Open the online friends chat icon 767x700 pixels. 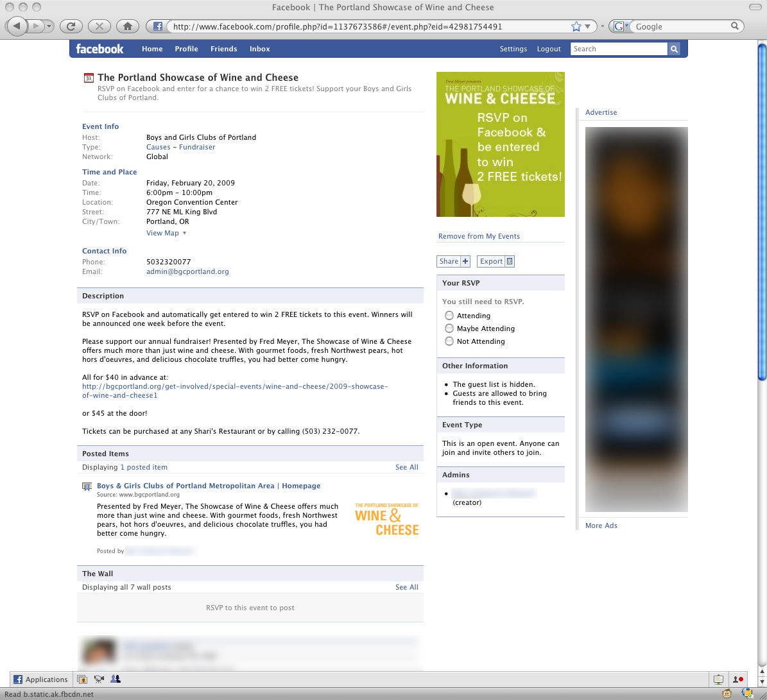737,679
